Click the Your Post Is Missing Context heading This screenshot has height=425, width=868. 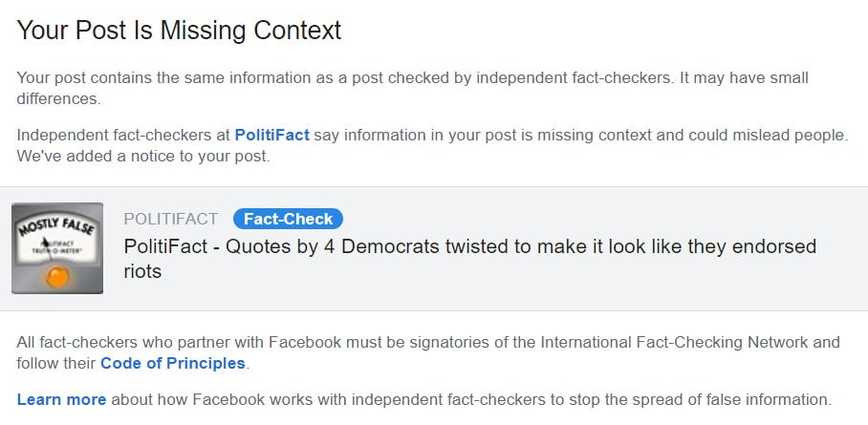click(x=179, y=31)
